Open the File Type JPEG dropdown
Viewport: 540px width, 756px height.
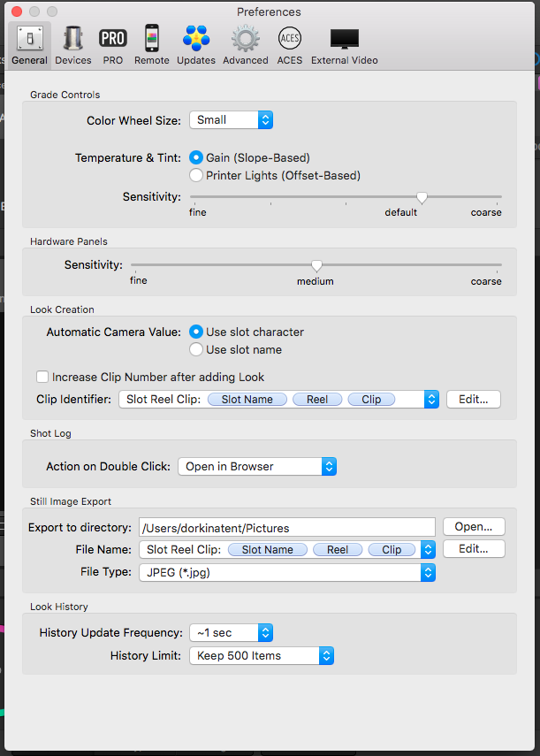pyautogui.click(x=287, y=572)
